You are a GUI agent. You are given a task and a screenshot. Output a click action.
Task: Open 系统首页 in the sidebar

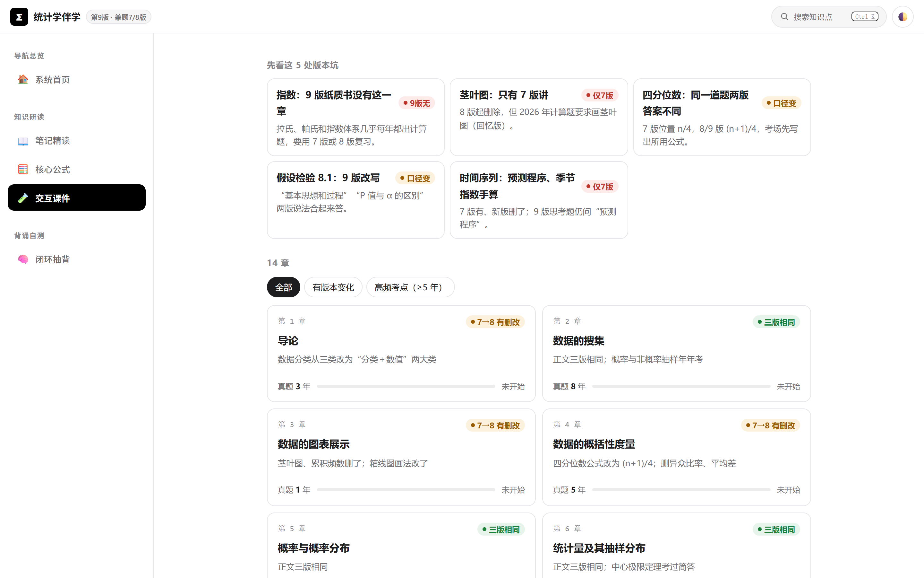77,80
